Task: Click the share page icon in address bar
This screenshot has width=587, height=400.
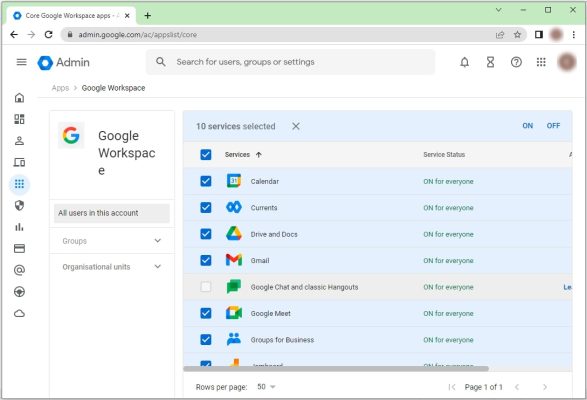Action: (x=499, y=35)
